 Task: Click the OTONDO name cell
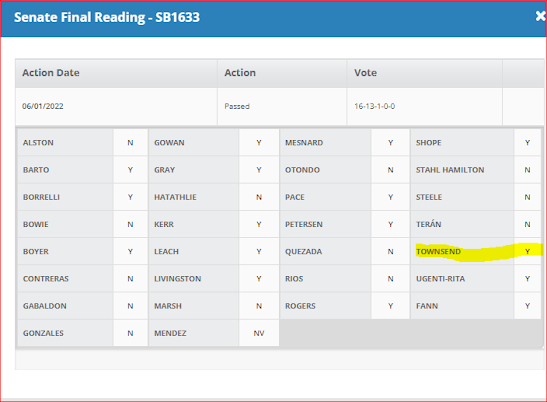point(325,170)
